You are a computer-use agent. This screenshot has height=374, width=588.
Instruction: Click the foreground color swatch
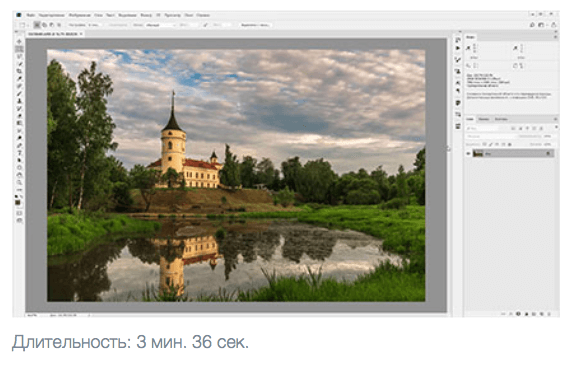pyautogui.click(x=18, y=203)
